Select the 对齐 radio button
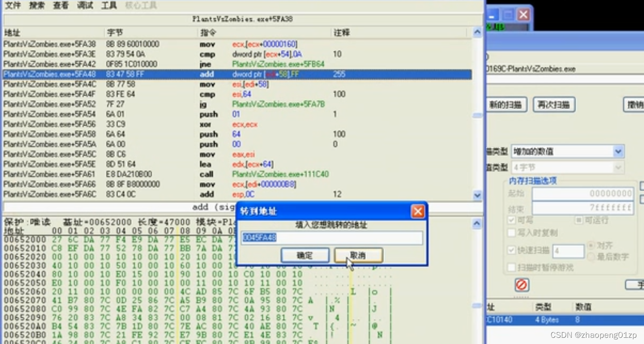The width and height of the screenshot is (644, 344). click(591, 246)
